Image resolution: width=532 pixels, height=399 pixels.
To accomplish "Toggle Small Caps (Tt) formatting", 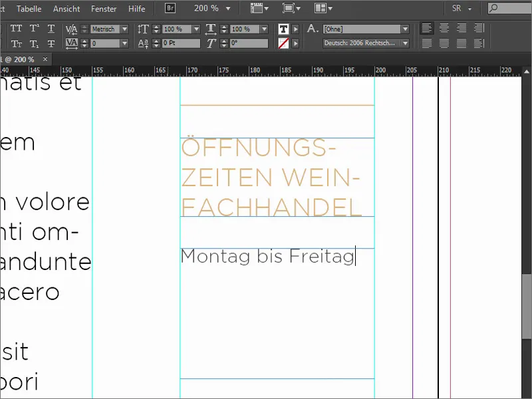I will [16, 43].
